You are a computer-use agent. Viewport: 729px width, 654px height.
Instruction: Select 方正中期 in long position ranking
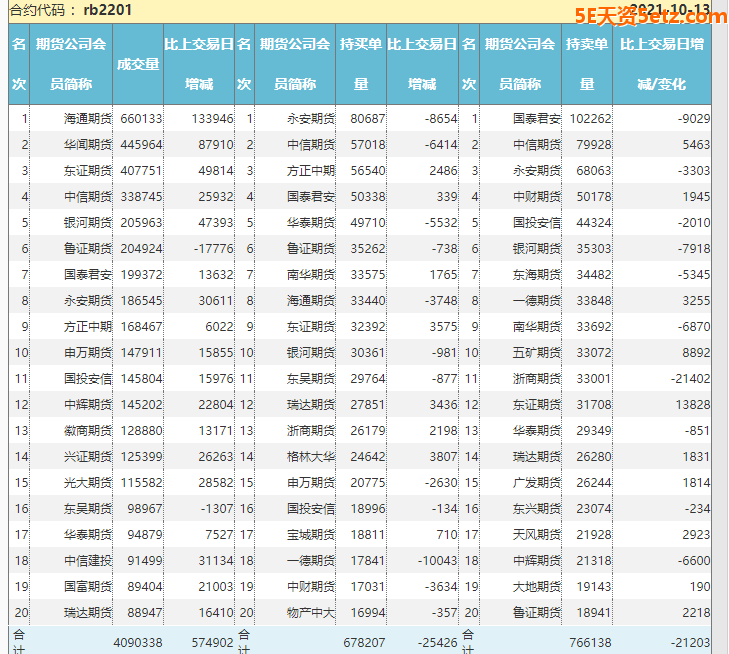pyautogui.click(x=311, y=171)
